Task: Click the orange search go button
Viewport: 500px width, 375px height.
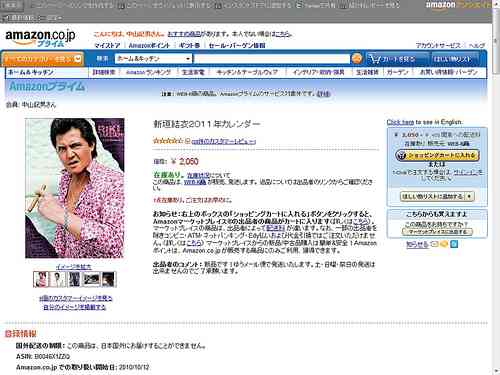Action: point(357,59)
